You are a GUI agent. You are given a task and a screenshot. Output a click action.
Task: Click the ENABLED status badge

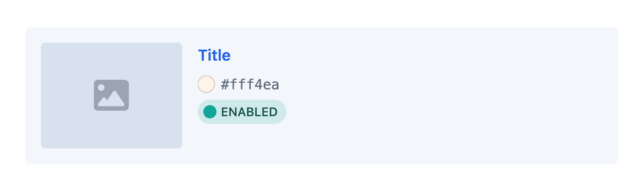tap(242, 112)
